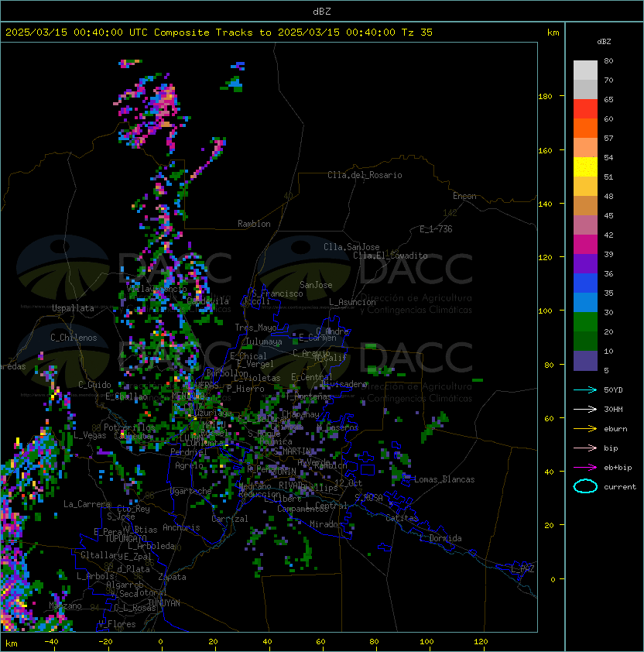Click the Composite Tracks timestamp header text
This screenshot has width=644, height=652.
219,33
